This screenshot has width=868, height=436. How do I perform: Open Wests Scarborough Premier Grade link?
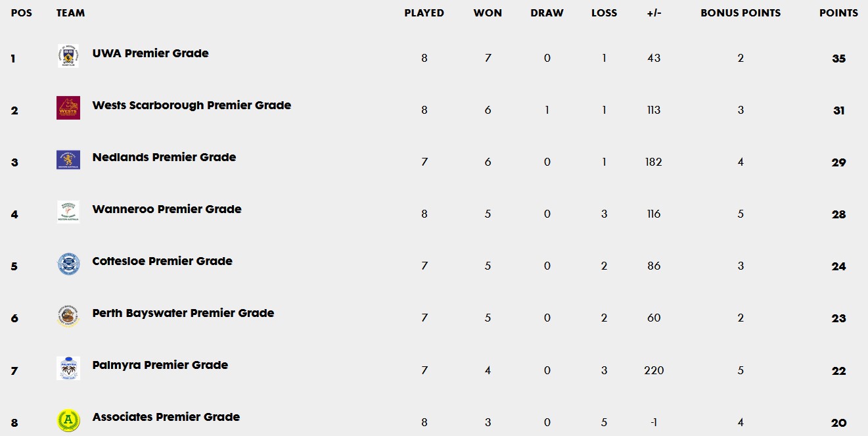192,105
